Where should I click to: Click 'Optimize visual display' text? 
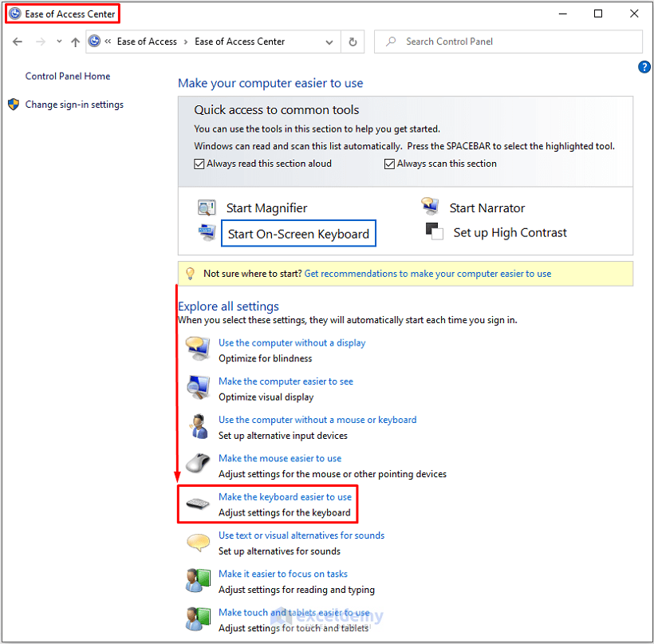(x=266, y=397)
